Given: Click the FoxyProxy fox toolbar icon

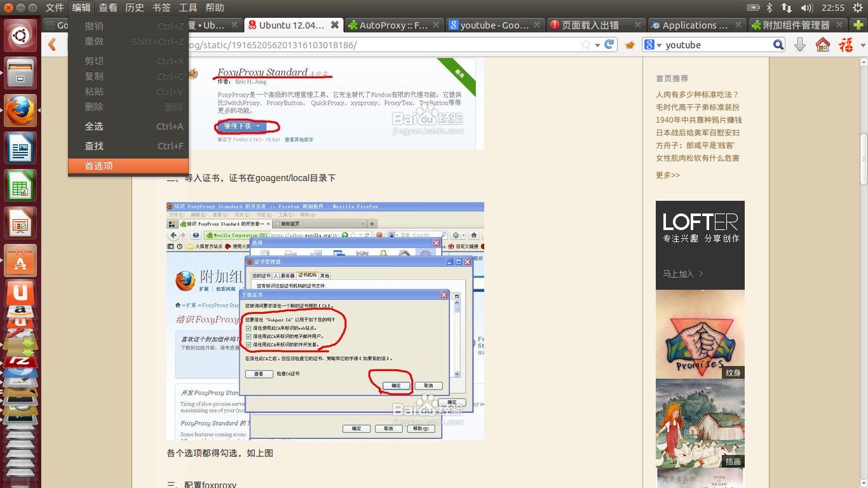Looking at the screenshot, I should click(x=630, y=45).
